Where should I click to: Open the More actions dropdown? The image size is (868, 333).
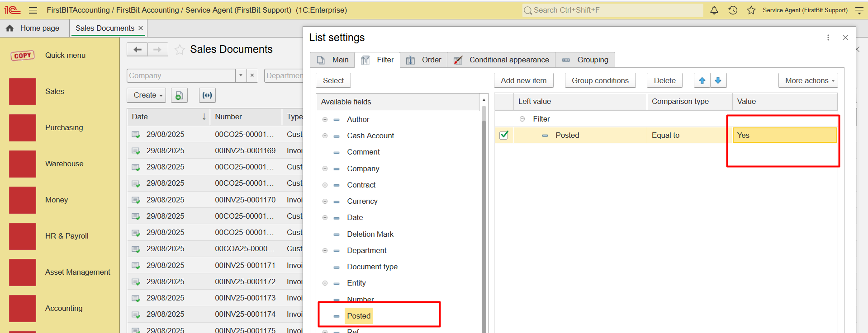[808, 80]
